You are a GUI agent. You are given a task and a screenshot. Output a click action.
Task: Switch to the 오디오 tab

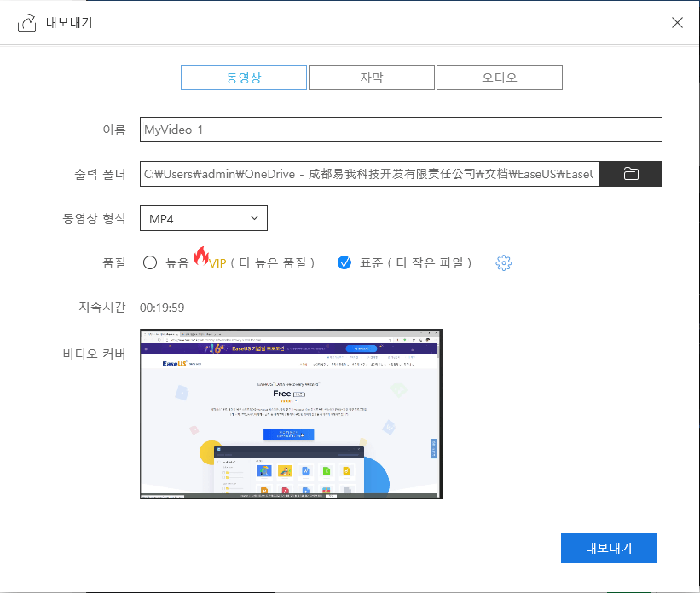499,77
